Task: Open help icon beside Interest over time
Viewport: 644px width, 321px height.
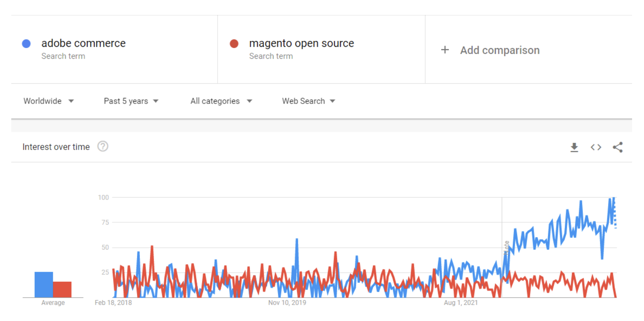Action: tap(103, 146)
